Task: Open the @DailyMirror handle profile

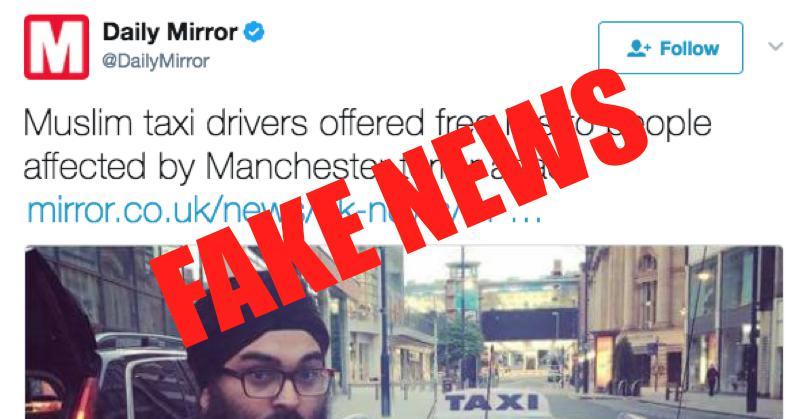Action: coord(156,61)
